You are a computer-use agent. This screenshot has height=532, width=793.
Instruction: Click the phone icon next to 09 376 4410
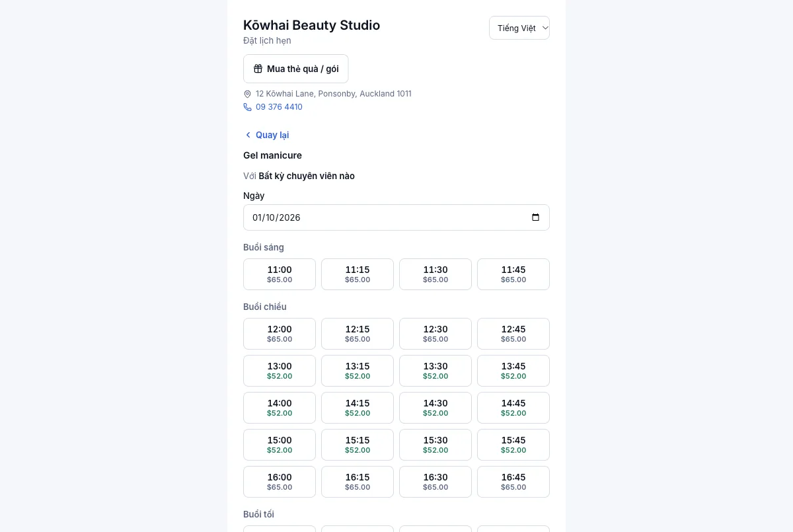click(248, 107)
